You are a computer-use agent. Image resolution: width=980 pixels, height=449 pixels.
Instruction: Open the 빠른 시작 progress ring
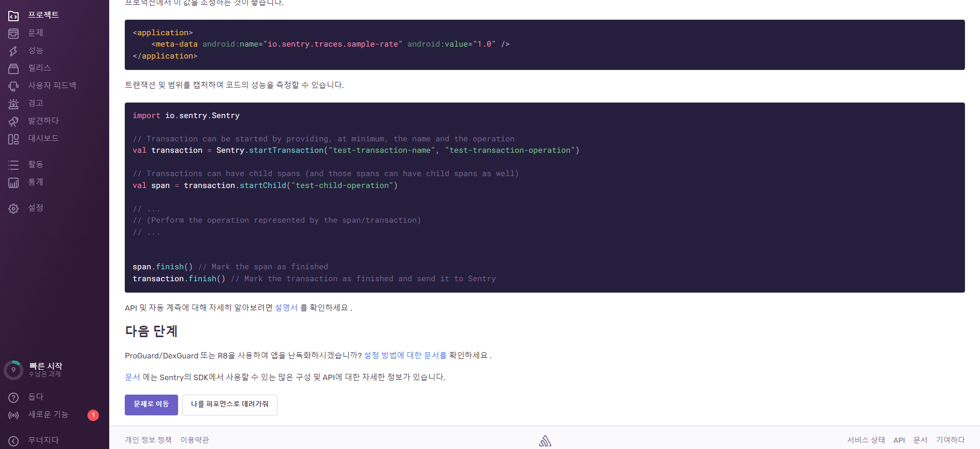click(13, 370)
